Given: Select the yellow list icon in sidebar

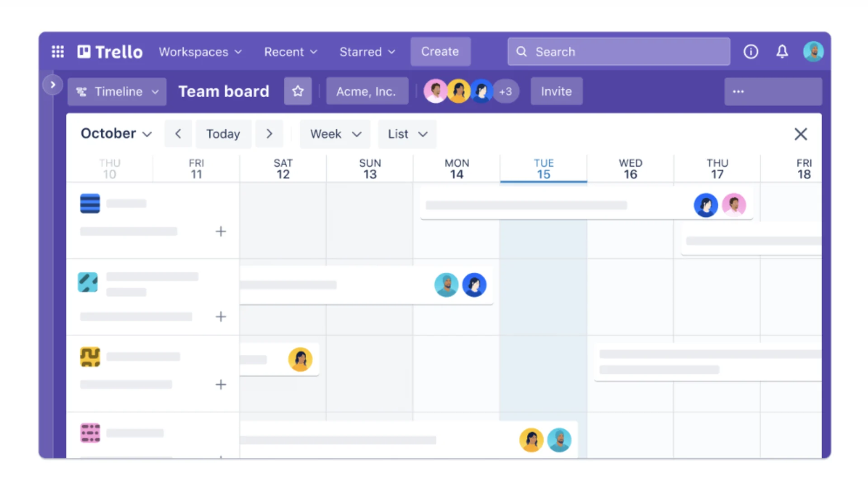Looking at the screenshot, I should [x=90, y=356].
